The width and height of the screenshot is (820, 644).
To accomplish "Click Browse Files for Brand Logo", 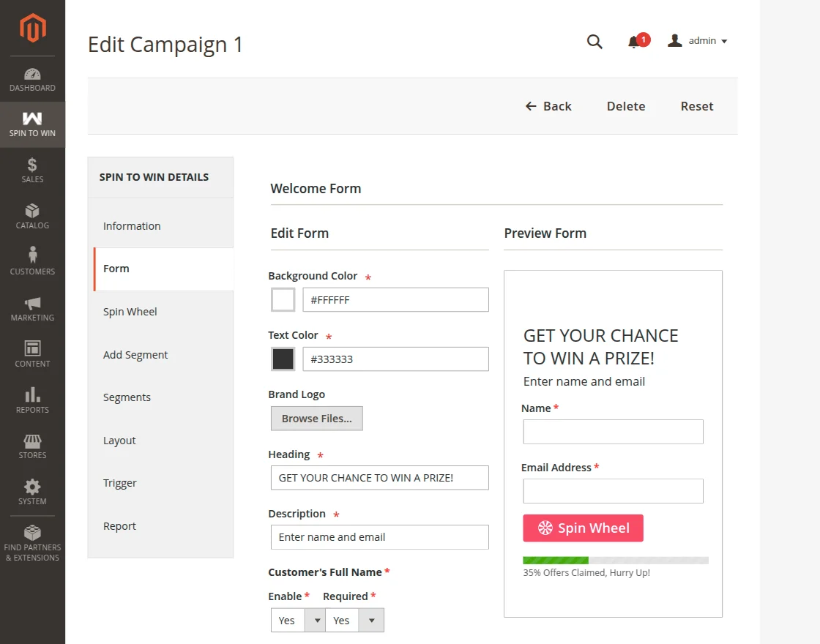I will 317,419.
